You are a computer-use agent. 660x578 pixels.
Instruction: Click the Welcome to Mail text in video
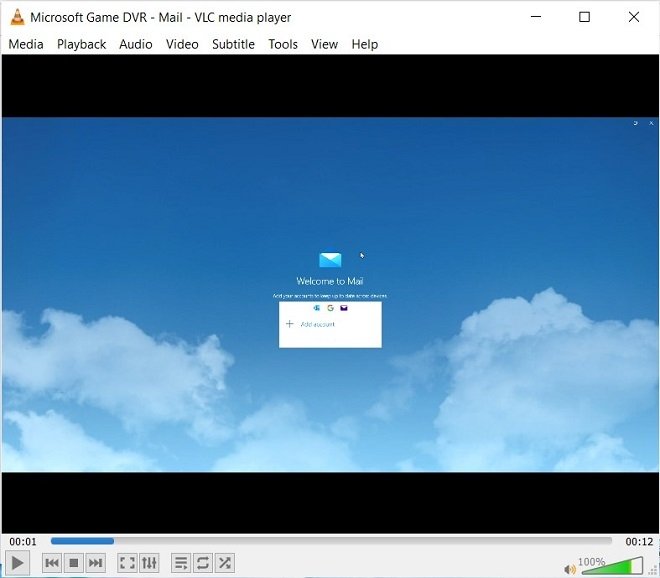click(x=330, y=281)
